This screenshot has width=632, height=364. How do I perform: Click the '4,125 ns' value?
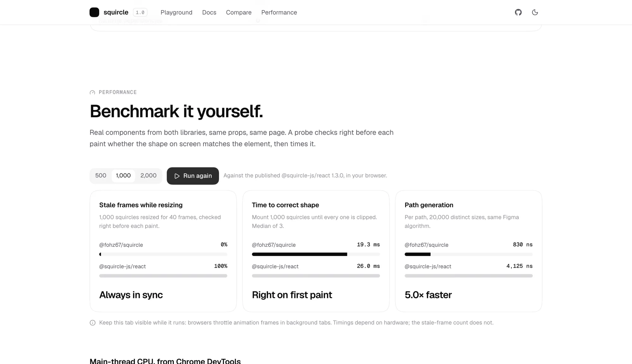tap(520, 266)
